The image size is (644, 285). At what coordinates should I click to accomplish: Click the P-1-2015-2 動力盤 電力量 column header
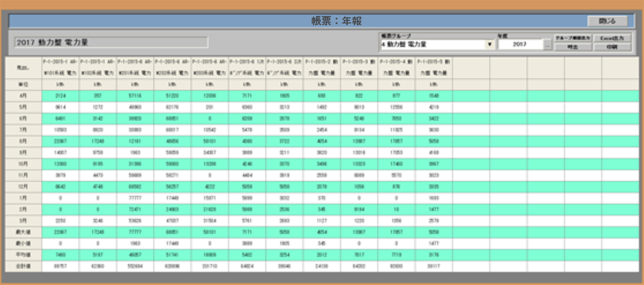coord(322,68)
